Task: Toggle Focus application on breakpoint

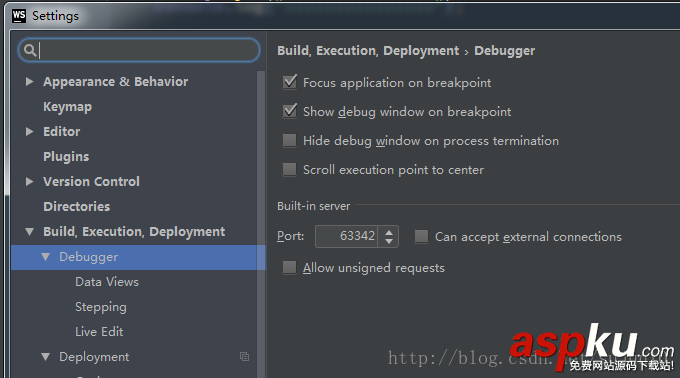Action: tap(290, 82)
